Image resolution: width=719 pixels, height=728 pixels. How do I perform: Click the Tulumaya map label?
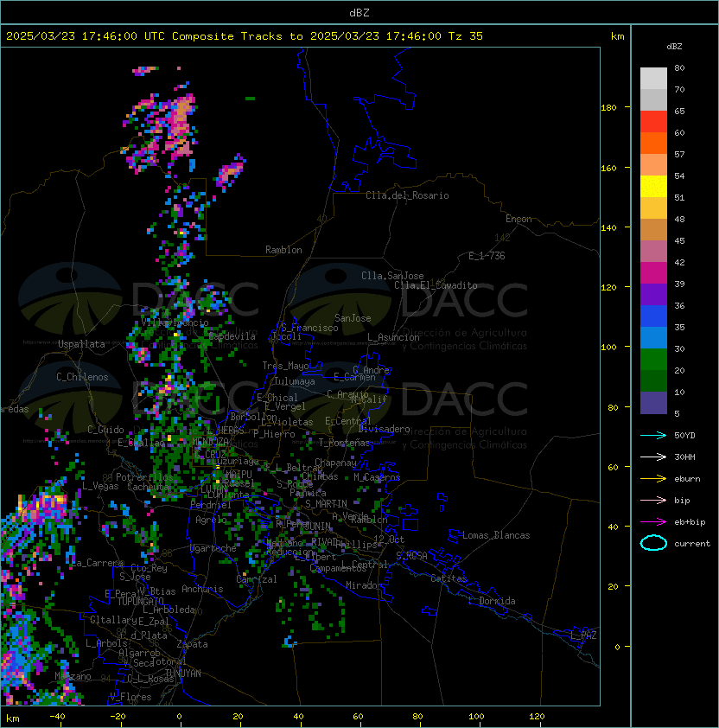(x=295, y=381)
